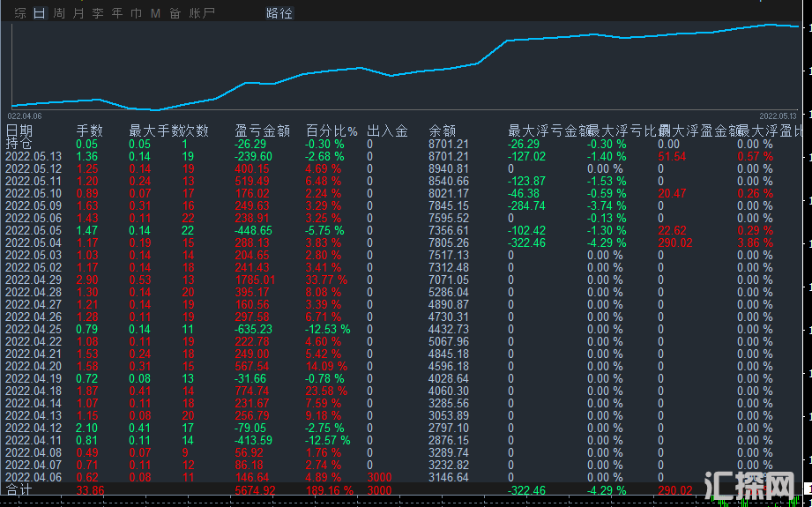Click percentage -12.53 %
Screen dimensions: 812x507
click(x=328, y=330)
